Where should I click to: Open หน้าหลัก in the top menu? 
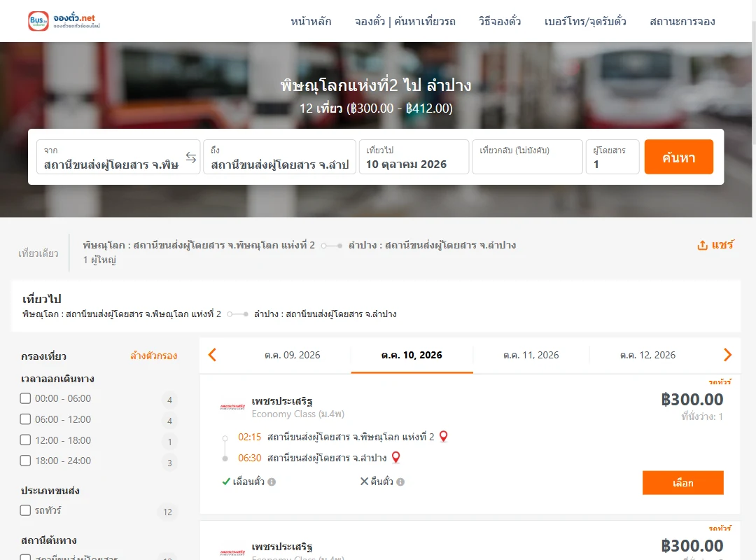click(311, 21)
